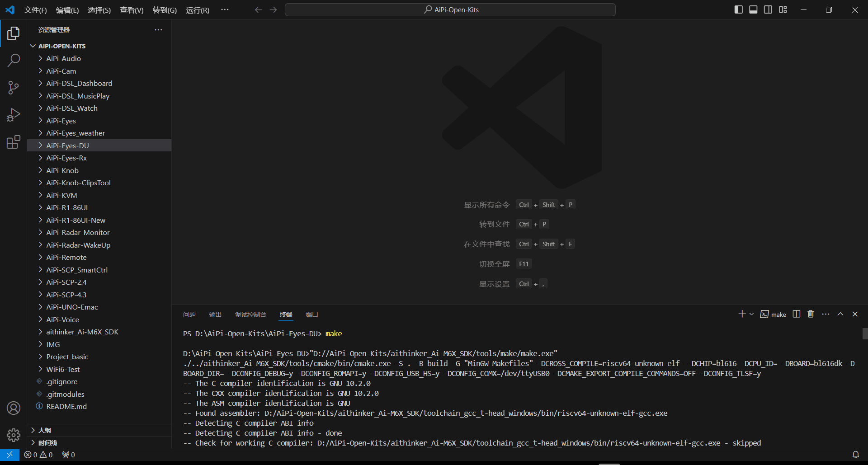Toggle the bottom panel visibility
Image resolution: width=868 pixels, height=465 pixels.
tap(753, 9)
